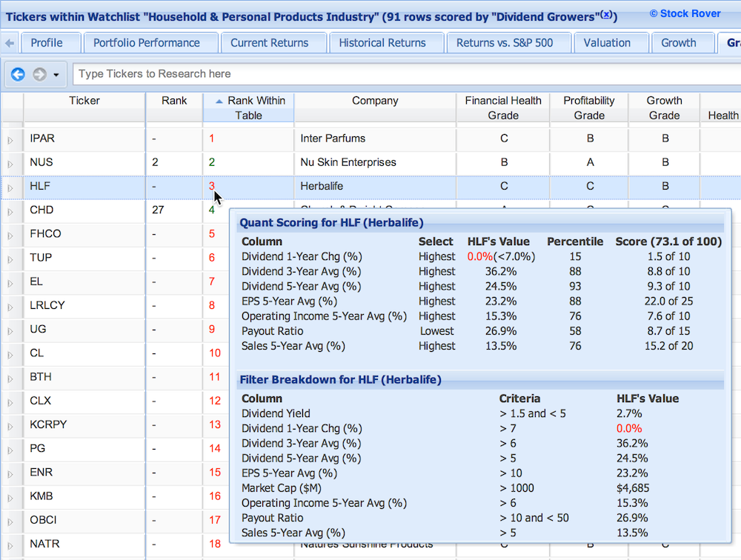Screen dimensions: 741x560
Task: Sort by Rank Within Table header
Action: [248, 107]
